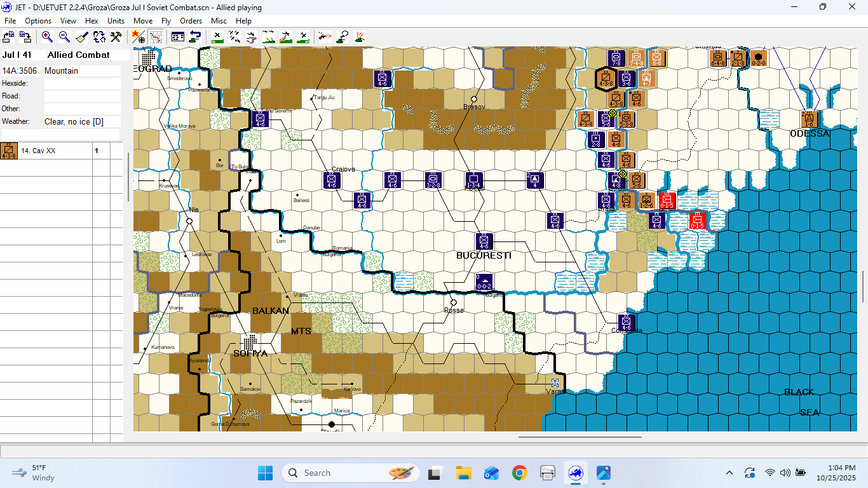Viewport: 868px width, 488px height.
Task: Click the zoom in magnifier icon
Action: pos(47,37)
